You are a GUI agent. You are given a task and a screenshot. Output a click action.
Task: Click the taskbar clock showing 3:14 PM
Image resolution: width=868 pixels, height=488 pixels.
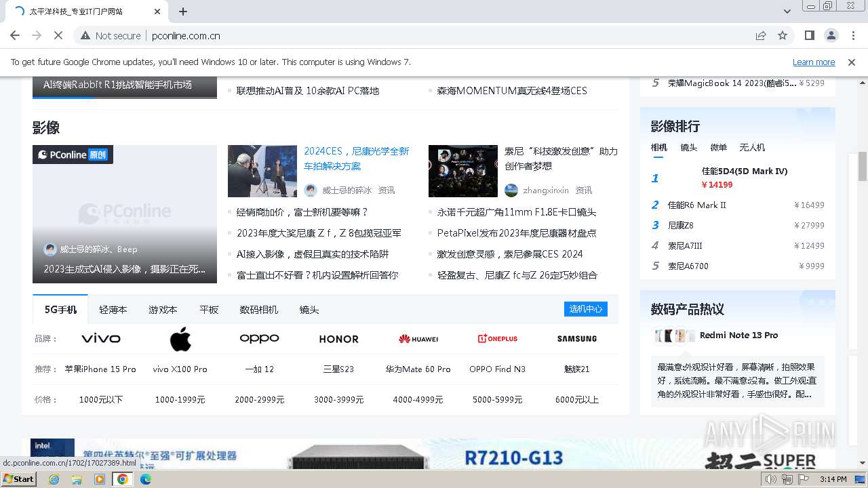tap(833, 479)
